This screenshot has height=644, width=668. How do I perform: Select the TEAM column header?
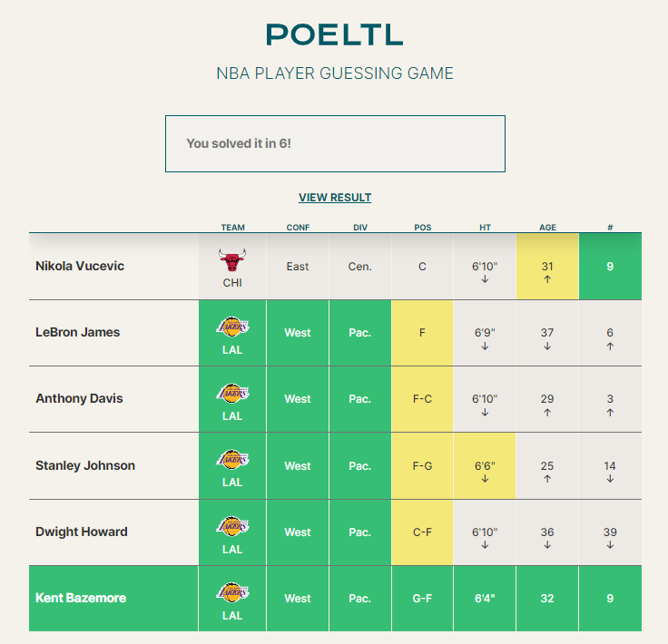[232, 228]
